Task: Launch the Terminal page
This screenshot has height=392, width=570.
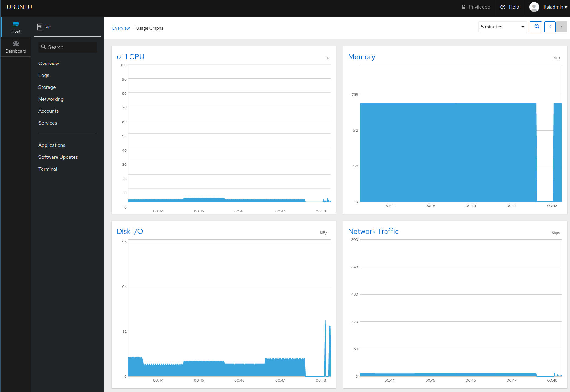Action: pos(48,169)
